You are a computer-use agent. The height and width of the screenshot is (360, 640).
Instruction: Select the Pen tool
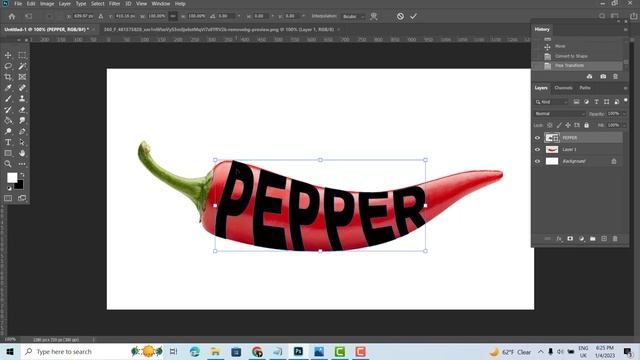coord(22,131)
